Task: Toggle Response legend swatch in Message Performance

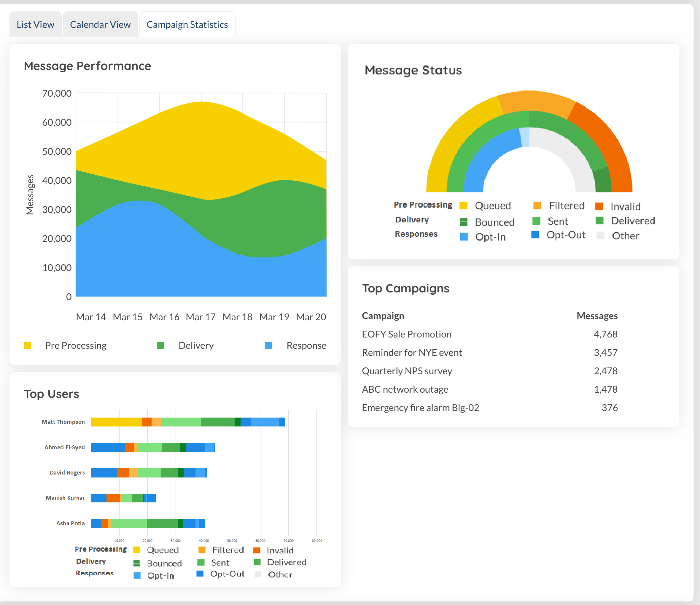Action: [x=269, y=345]
